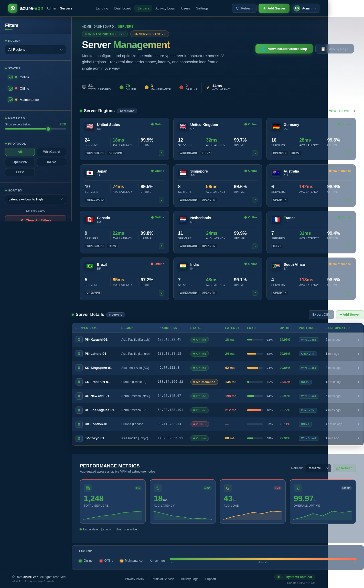The image size is (364, 588).
Task: Open Singapore region arrow icon
Action: tap(255, 200)
